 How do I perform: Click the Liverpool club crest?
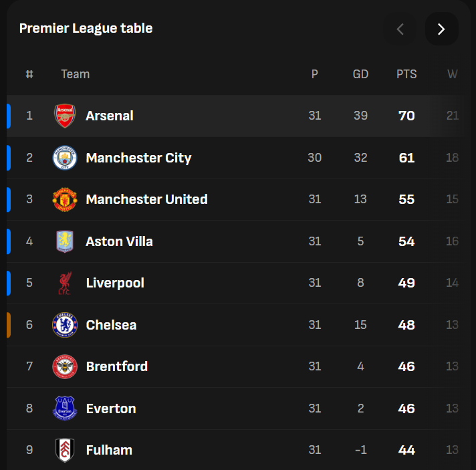[65, 283]
